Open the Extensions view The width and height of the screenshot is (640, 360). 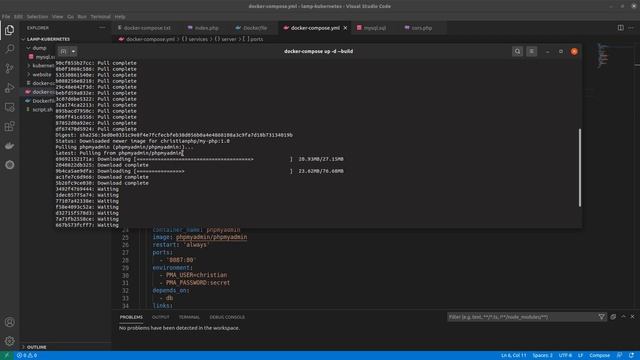click(9, 126)
